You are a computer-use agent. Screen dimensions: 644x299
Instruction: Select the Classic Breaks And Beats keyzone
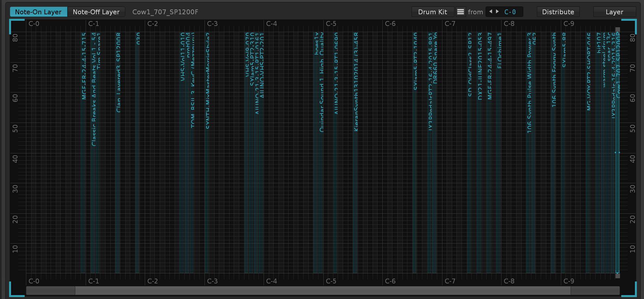coord(93,195)
